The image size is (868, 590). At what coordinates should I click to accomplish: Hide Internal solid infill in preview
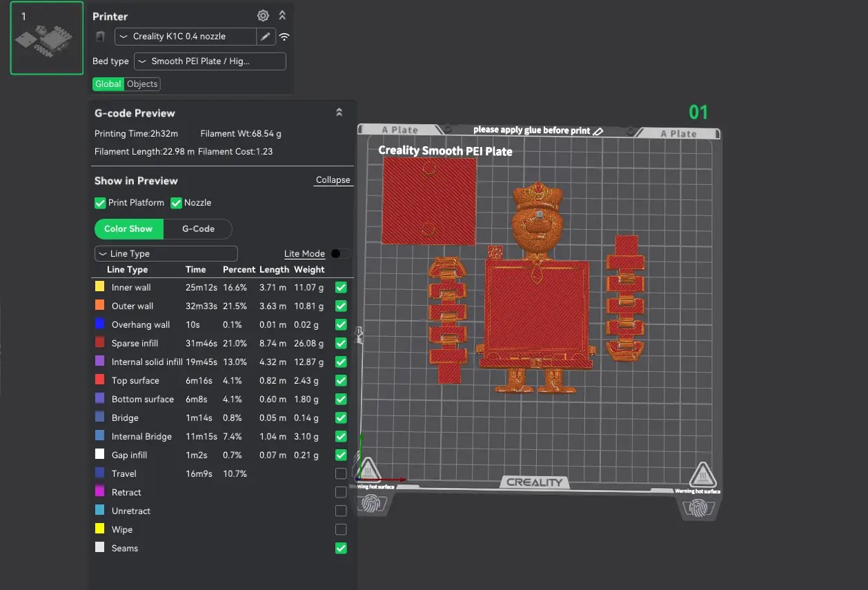(341, 362)
